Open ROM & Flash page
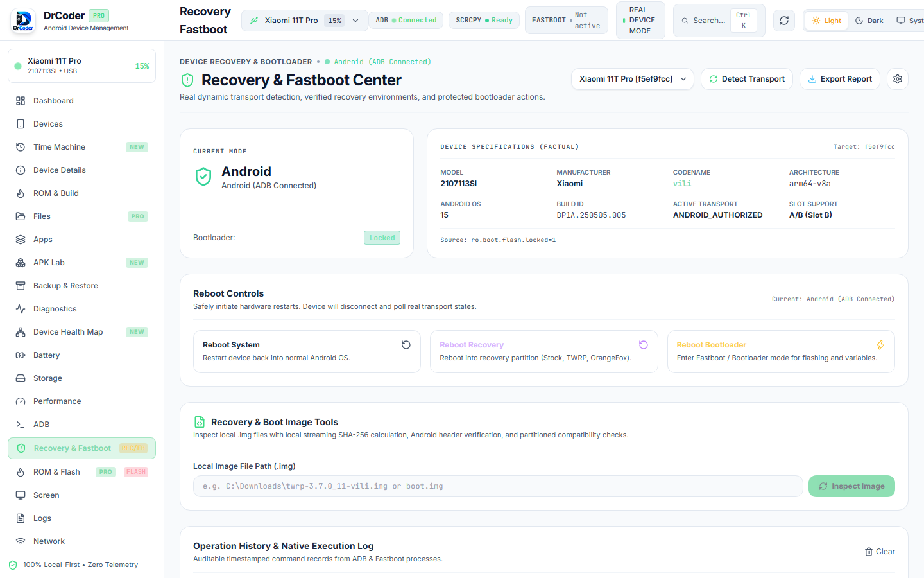The image size is (924, 578). (x=81, y=472)
